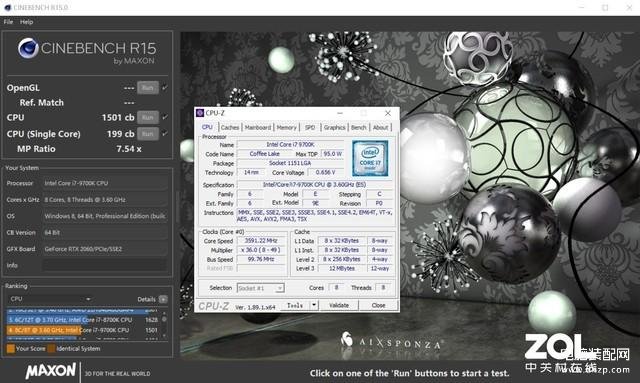This screenshot has height=383, width=640.
Task: Click the Core Voltage value in CPU-Z
Action: [325, 173]
